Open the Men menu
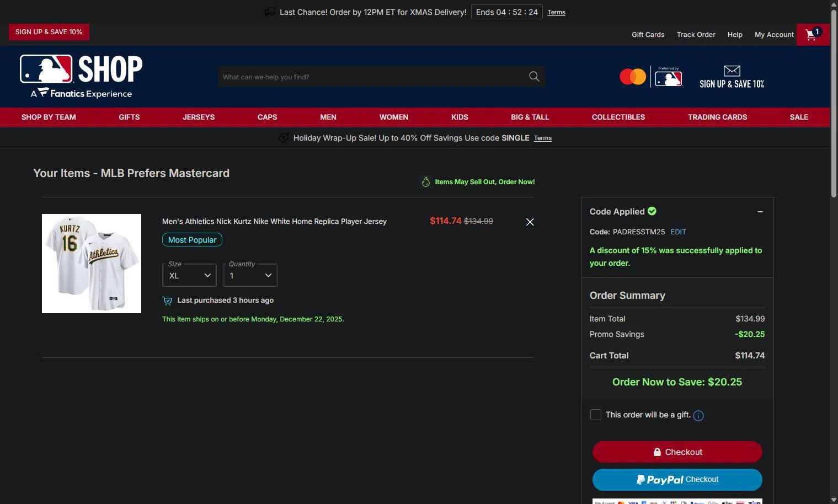Image resolution: width=838 pixels, height=504 pixels. coord(328,117)
